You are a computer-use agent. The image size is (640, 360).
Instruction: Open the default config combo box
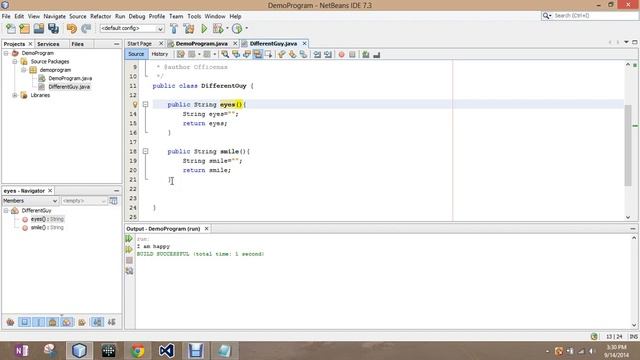coord(132,28)
